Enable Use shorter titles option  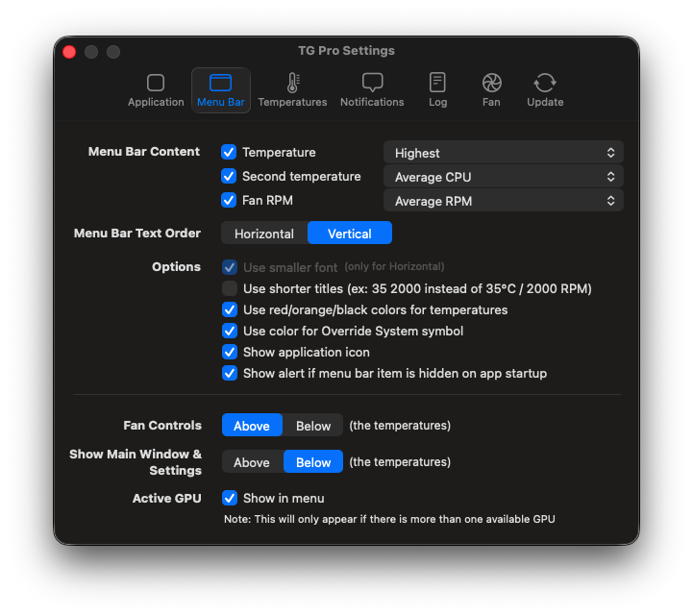pos(230,288)
